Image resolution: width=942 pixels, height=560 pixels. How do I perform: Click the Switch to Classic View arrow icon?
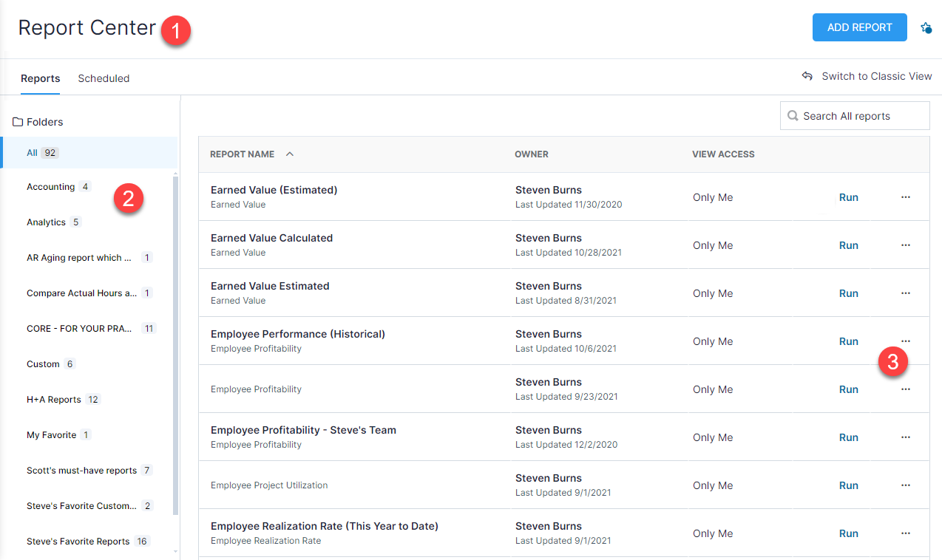tap(807, 76)
